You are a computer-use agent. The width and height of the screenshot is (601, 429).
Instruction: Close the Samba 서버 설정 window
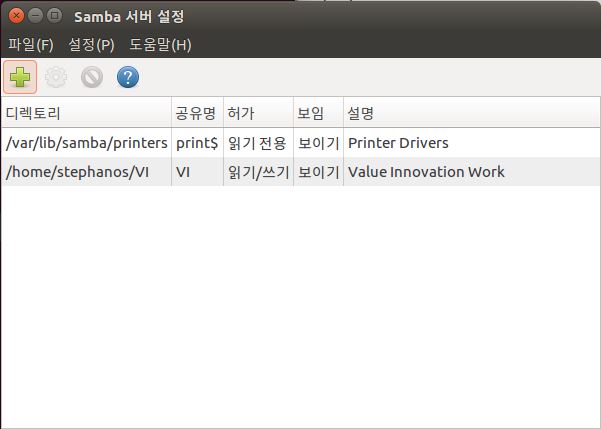(x=13, y=16)
